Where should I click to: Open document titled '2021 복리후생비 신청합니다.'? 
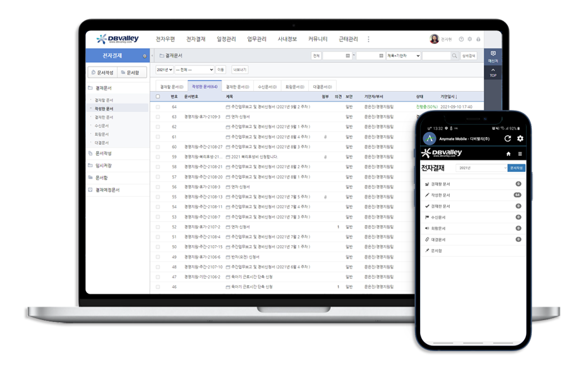[x=254, y=157]
